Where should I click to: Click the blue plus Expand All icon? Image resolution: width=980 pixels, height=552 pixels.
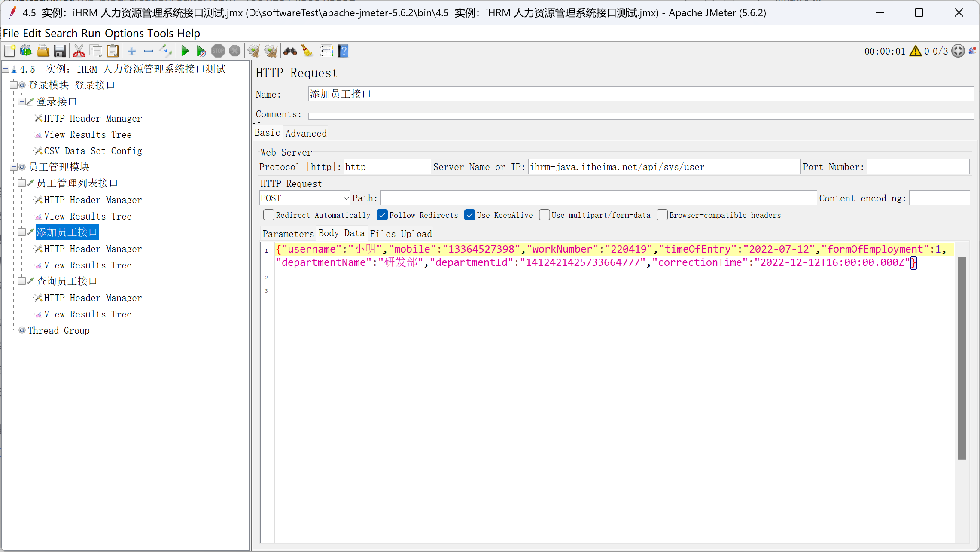point(132,51)
